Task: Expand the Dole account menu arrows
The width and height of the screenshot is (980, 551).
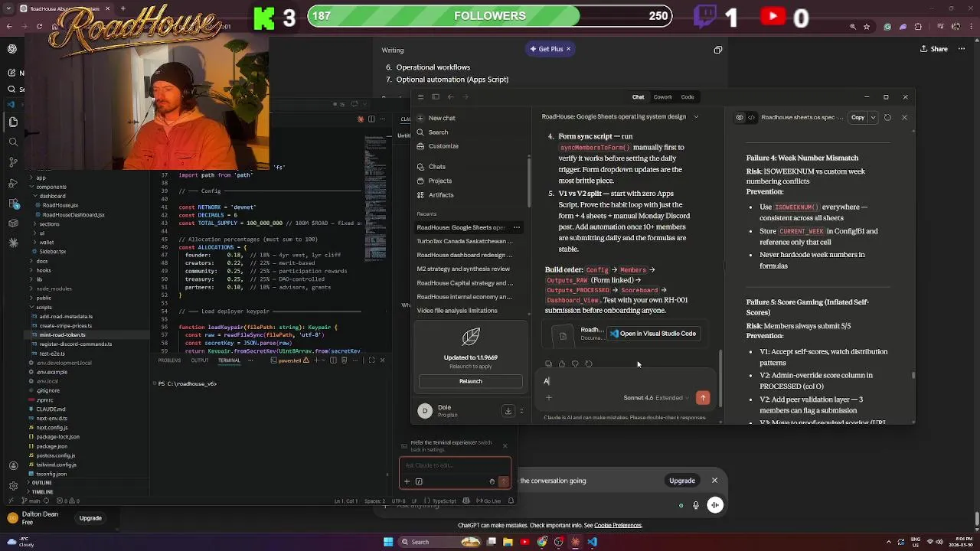Action: point(521,411)
